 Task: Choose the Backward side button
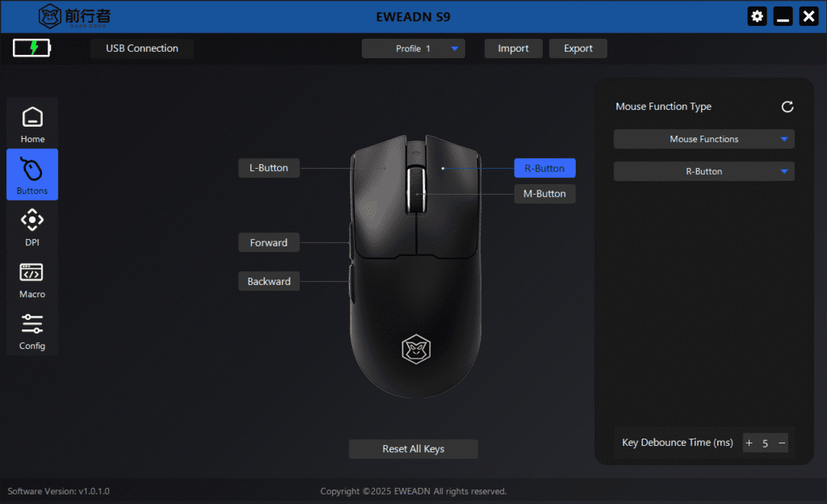(269, 282)
